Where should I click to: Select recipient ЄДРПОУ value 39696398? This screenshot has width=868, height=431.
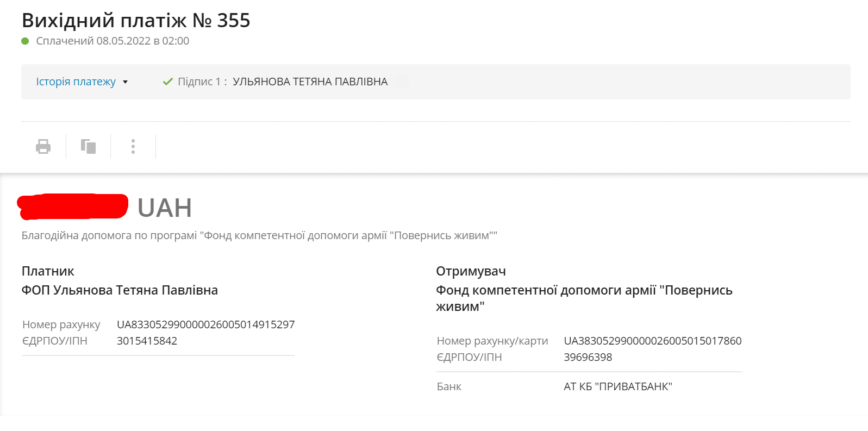[588, 357]
